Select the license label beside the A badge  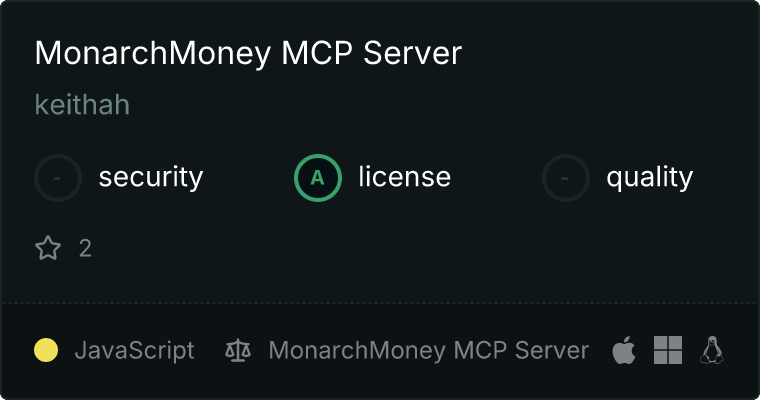[405, 176]
